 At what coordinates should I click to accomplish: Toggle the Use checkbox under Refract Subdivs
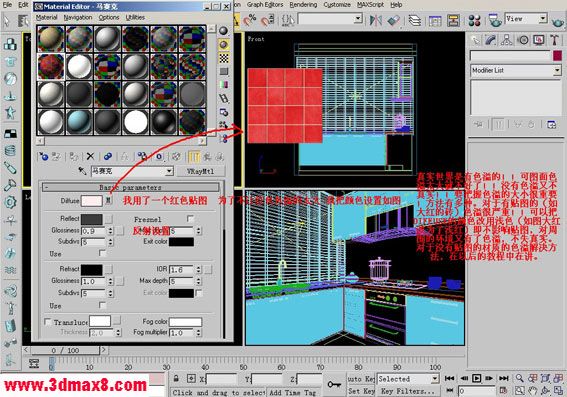pos(102,305)
